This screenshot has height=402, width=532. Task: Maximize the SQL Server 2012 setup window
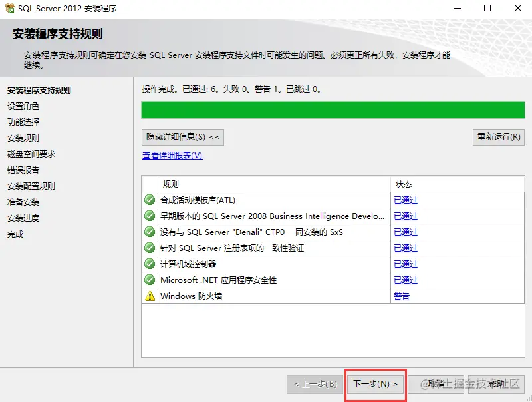click(x=487, y=8)
